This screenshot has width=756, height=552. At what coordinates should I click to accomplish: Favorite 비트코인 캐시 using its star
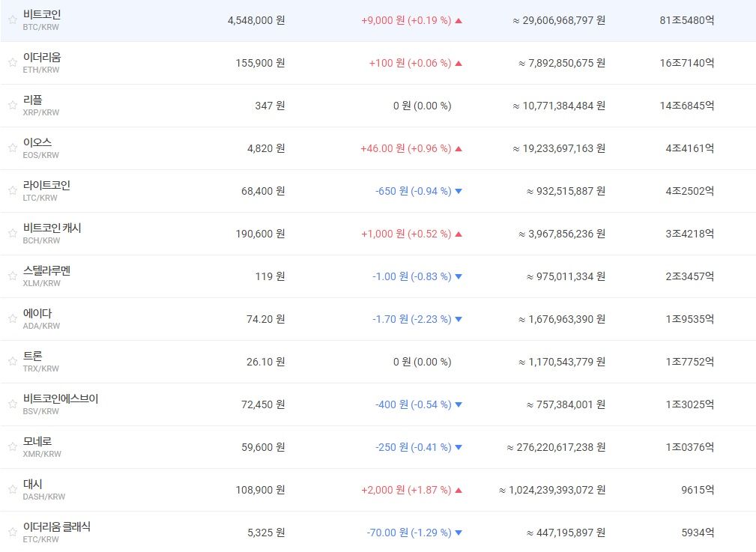click(12, 234)
